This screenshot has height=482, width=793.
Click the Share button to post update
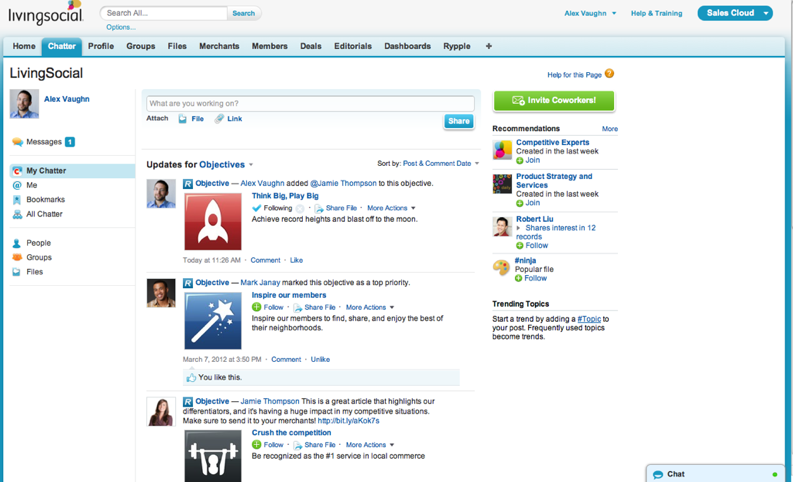[458, 121]
